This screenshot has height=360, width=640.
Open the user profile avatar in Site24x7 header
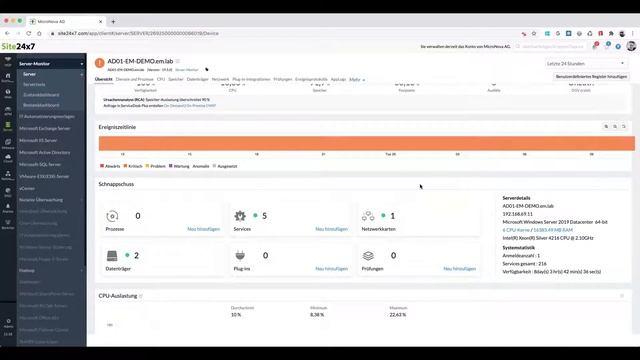pyautogui.click(x=631, y=46)
